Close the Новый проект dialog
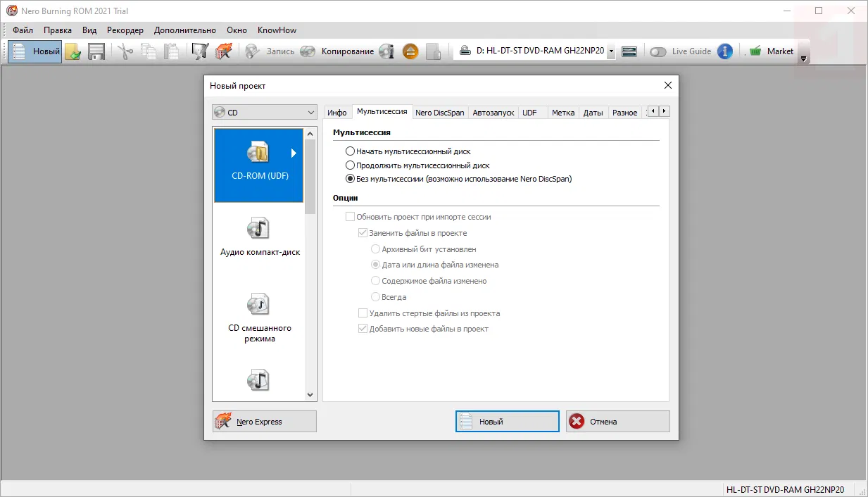 (x=668, y=85)
